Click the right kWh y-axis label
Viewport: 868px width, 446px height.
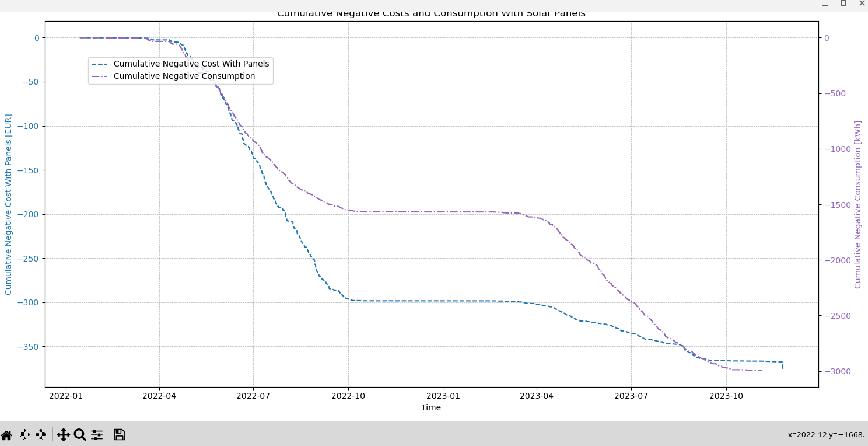(x=857, y=204)
